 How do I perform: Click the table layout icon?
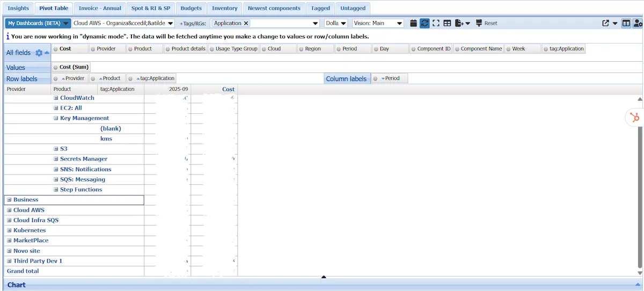point(447,23)
